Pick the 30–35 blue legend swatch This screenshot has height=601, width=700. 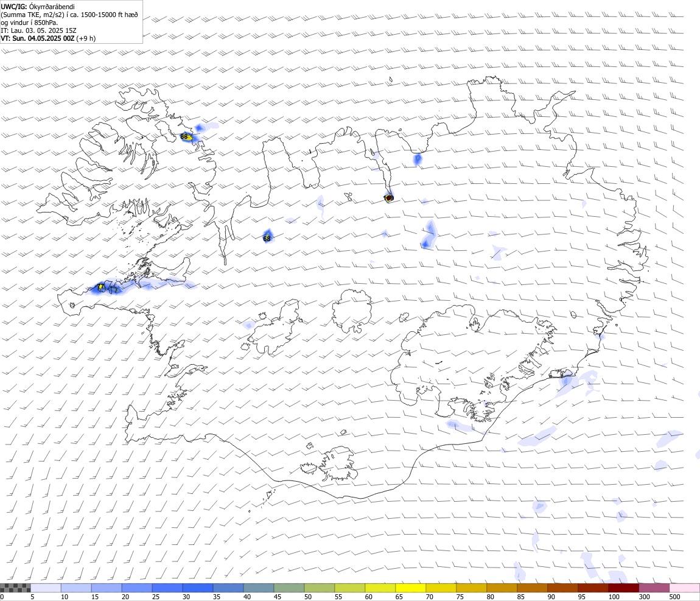click(x=198, y=588)
